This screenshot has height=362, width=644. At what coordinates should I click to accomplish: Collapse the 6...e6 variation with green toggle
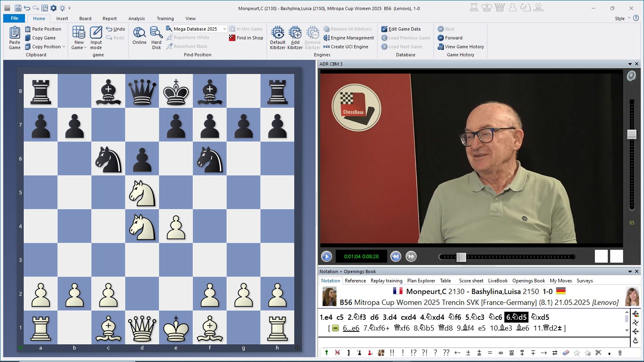click(x=336, y=328)
